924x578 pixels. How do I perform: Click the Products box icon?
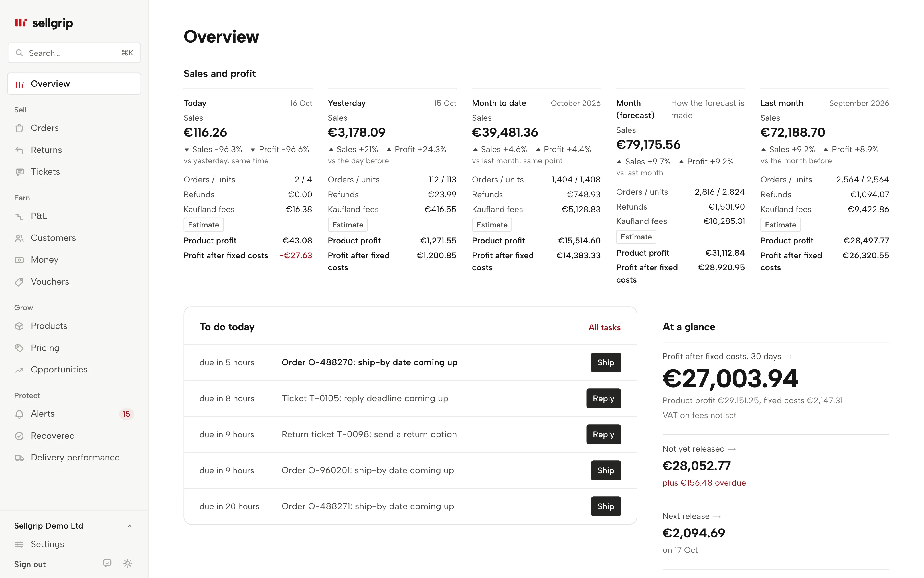coord(19,326)
